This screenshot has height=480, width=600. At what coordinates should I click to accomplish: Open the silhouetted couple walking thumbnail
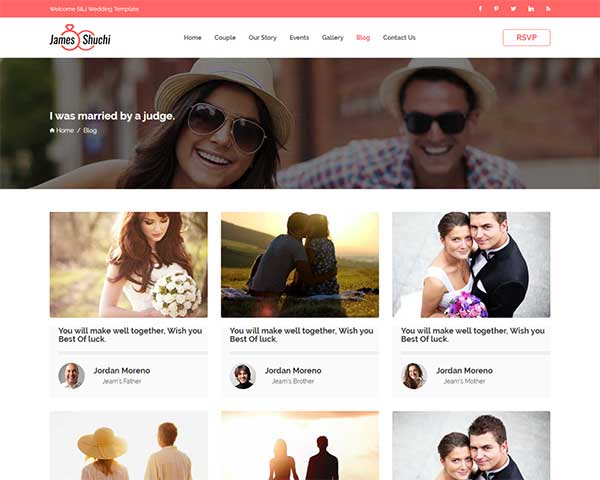coord(300,446)
